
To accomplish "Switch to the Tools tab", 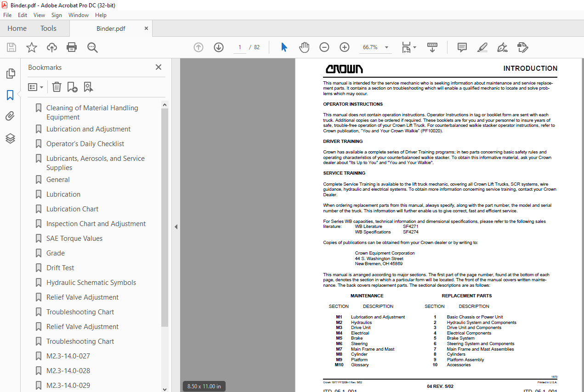I will pyautogui.click(x=48, y=28).
